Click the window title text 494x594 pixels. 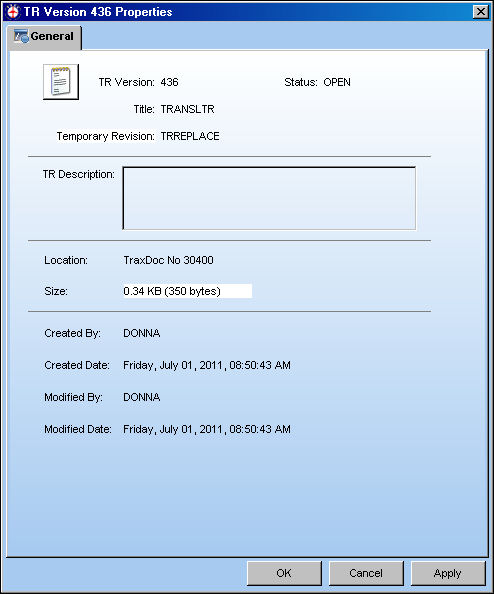(98, 12)
